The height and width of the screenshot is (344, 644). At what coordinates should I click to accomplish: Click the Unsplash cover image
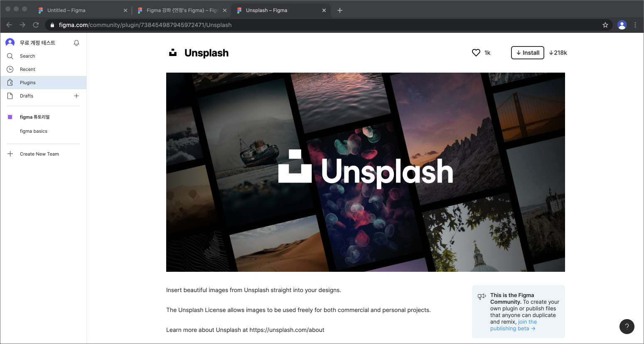pyautogui.click(x=366, y=172)
